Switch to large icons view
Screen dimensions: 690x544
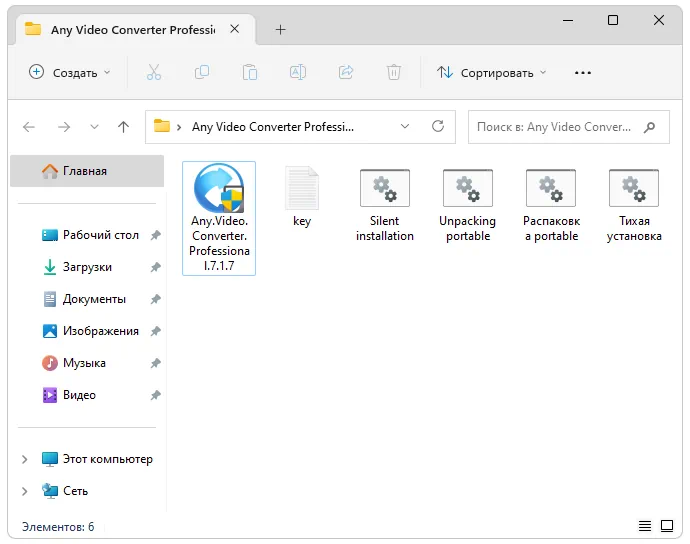pos(667,526)
